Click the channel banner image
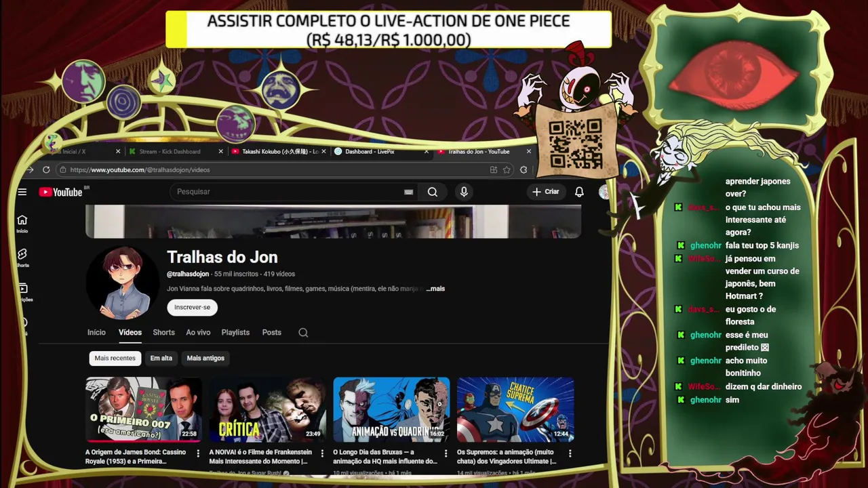This screenshot has width=868, height=488. click(x=333, y=222)
